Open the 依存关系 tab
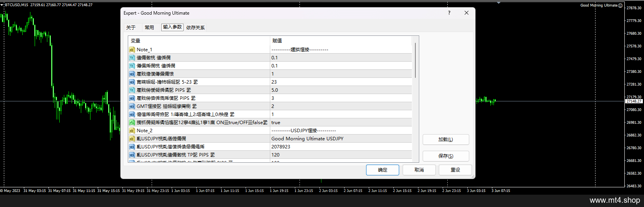Viewport: 644px width, 207px height. coord(196,27)
